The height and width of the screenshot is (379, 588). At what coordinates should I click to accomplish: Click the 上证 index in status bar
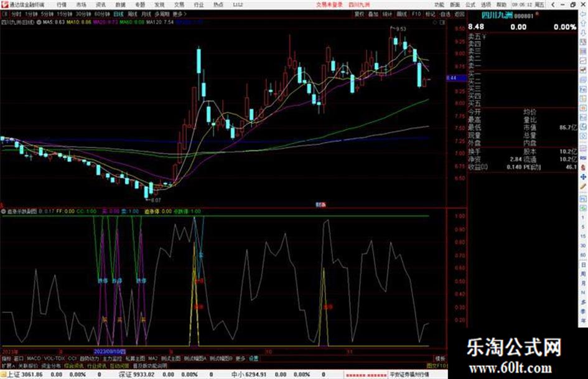tap(13, 375)
